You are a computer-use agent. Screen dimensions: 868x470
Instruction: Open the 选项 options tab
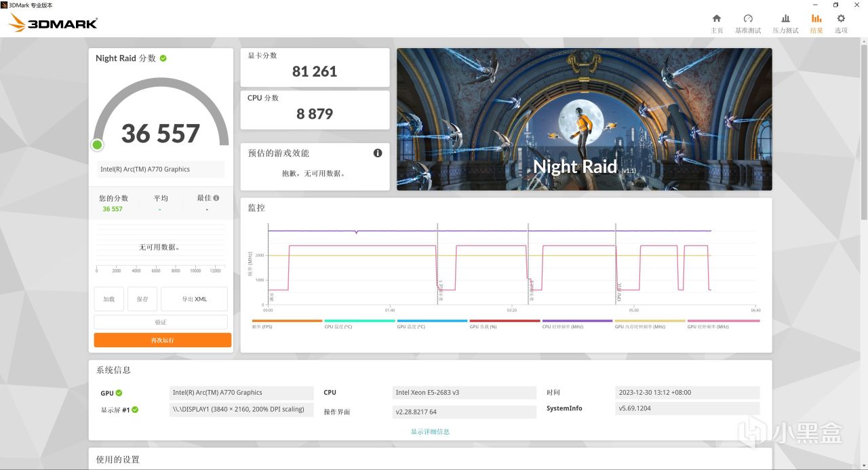(x=841, y=24)
